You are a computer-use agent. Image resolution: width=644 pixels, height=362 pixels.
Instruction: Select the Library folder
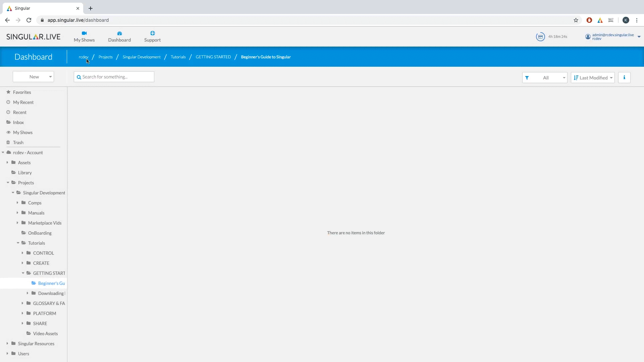click(x=25, y=173)
